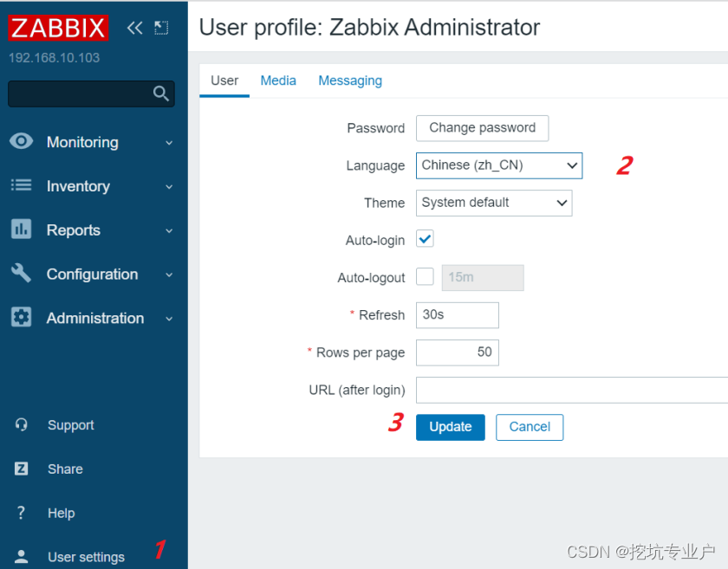Switch to the Media tab
The width and height of the screenshot is (728, 569).
point(278,80)
